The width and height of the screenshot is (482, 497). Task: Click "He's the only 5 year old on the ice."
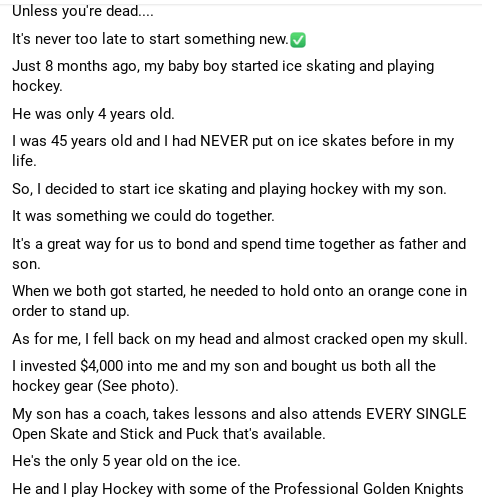(x=126, y=461)
